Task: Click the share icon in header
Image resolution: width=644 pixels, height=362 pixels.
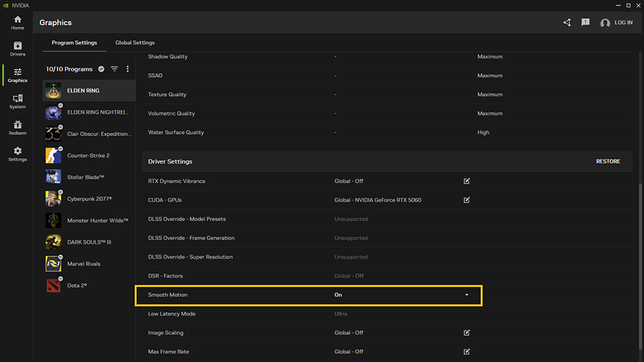Action: click(567, 23)
